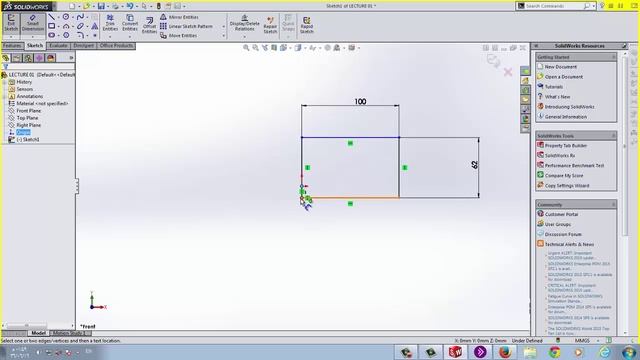Click the Trim Entities tool

(x=110, y=23)
